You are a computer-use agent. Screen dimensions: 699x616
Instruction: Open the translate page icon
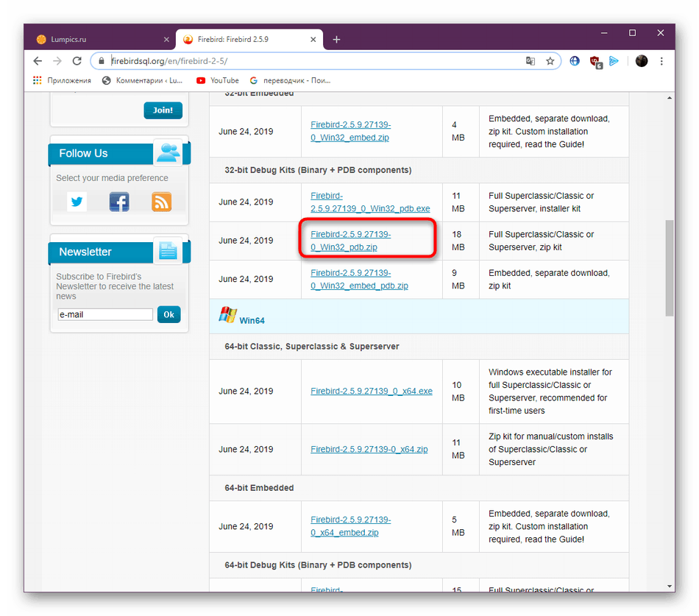[x=530, y=61]
